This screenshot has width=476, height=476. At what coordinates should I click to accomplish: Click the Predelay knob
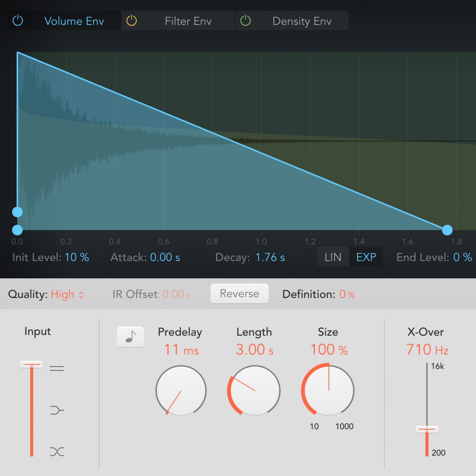pos(181,390)
